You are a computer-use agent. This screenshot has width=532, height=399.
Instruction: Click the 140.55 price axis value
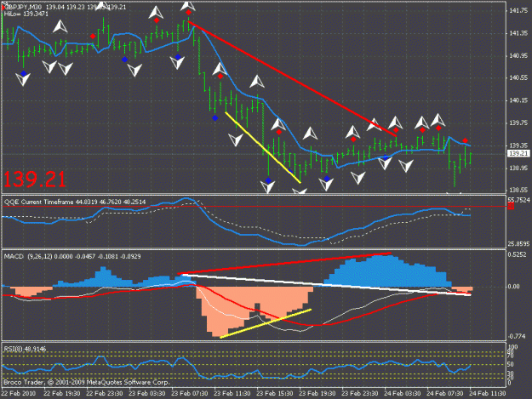(518, 78)
